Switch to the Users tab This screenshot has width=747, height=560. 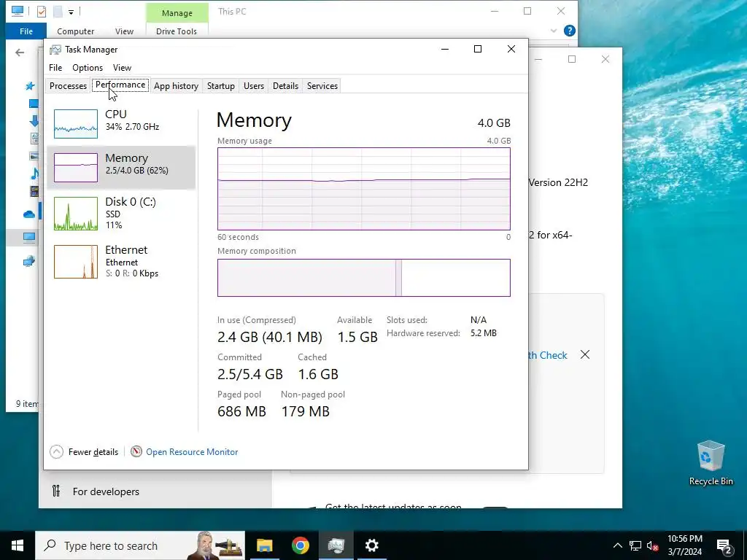pos(253,86)
